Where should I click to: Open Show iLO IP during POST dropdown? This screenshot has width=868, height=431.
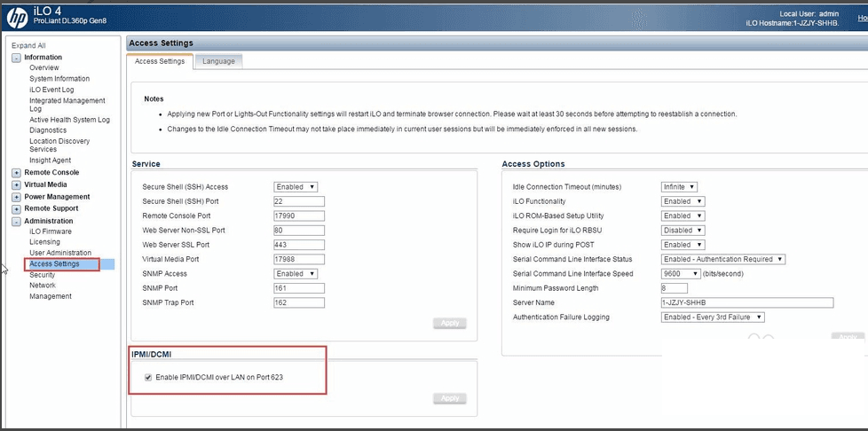coord(683,245)
